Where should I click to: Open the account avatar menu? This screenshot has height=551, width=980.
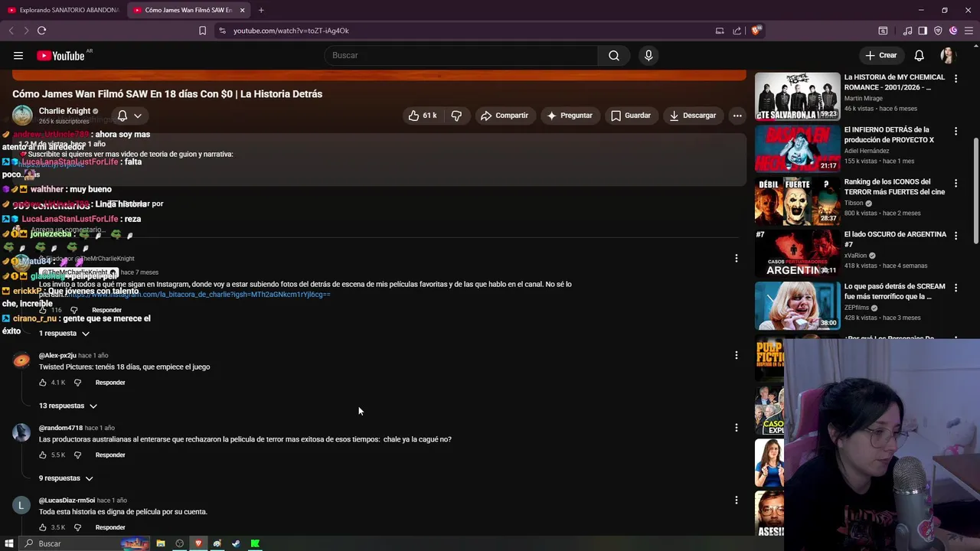(x=948, y=55)
